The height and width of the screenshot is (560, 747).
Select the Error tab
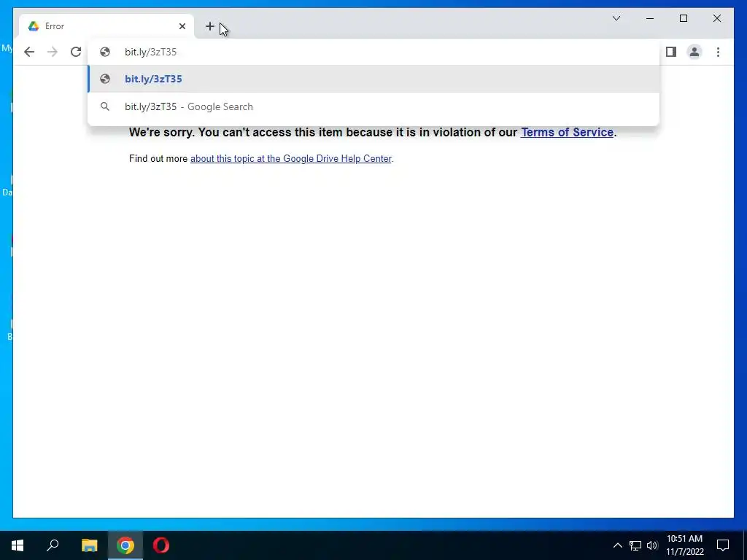[x=107, y=26]
